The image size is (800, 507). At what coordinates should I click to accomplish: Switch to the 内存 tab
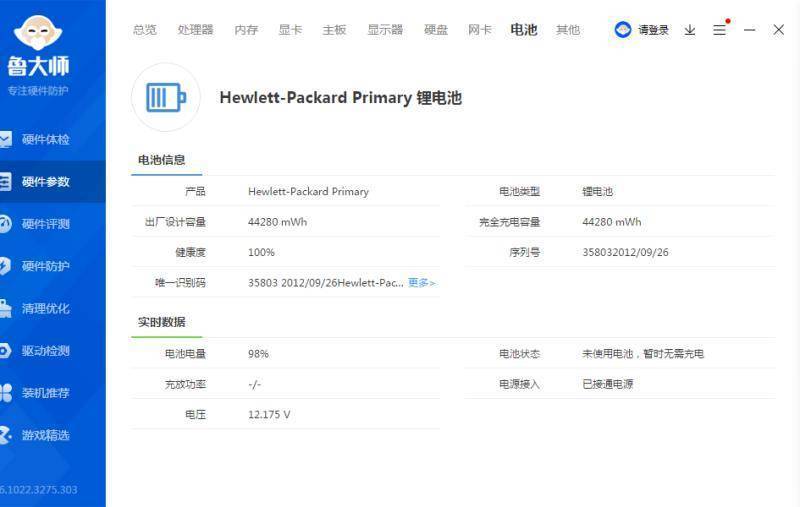[x=246, y=30]
